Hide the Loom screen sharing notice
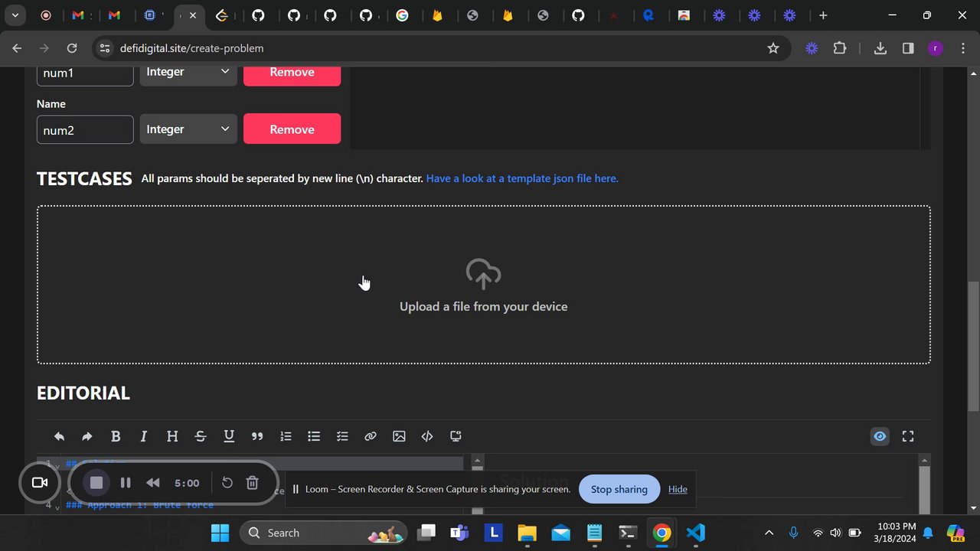Screen dimensions: 980x551 pos(678,489)
